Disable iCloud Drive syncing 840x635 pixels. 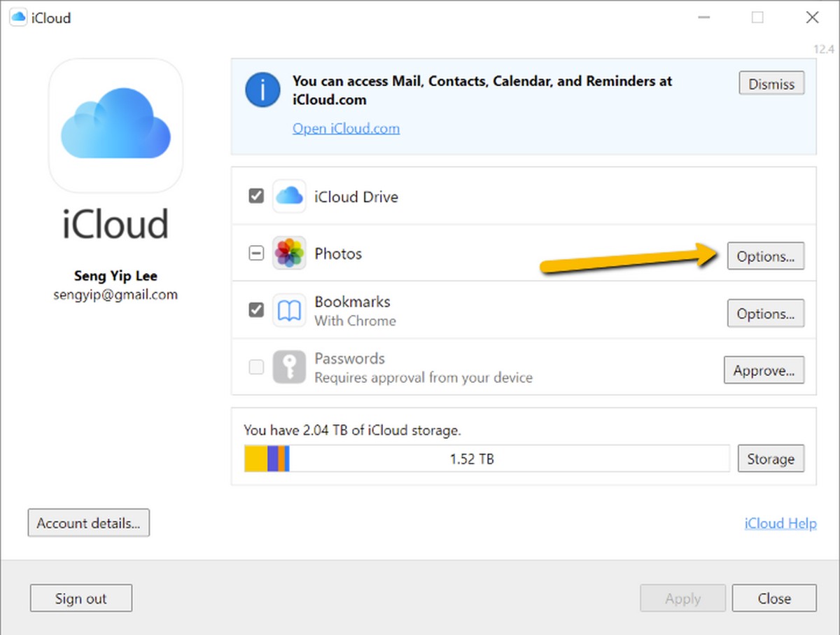coord(256,196)
